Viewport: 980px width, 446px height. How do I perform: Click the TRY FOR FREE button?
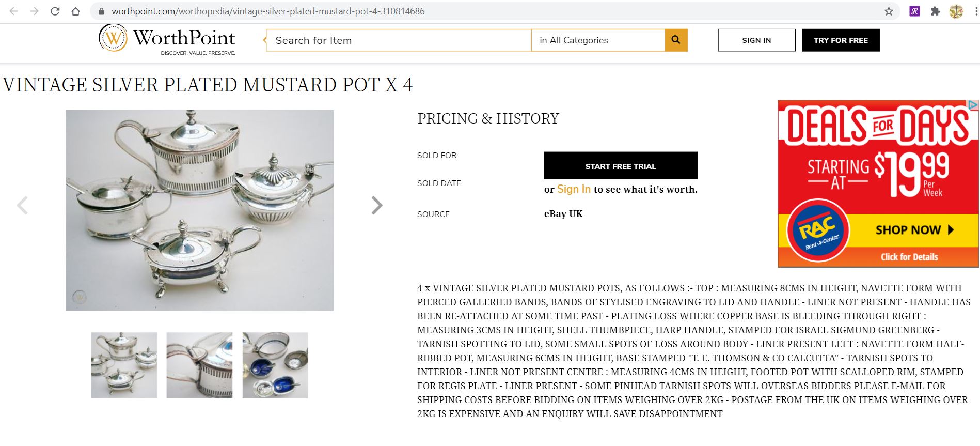[x=840, y=40]
